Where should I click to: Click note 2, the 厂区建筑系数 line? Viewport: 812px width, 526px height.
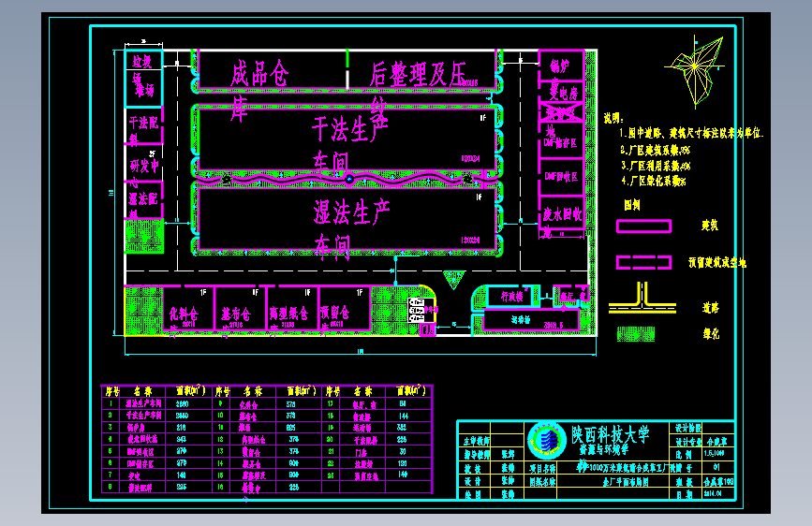click(x=656, y=150)
